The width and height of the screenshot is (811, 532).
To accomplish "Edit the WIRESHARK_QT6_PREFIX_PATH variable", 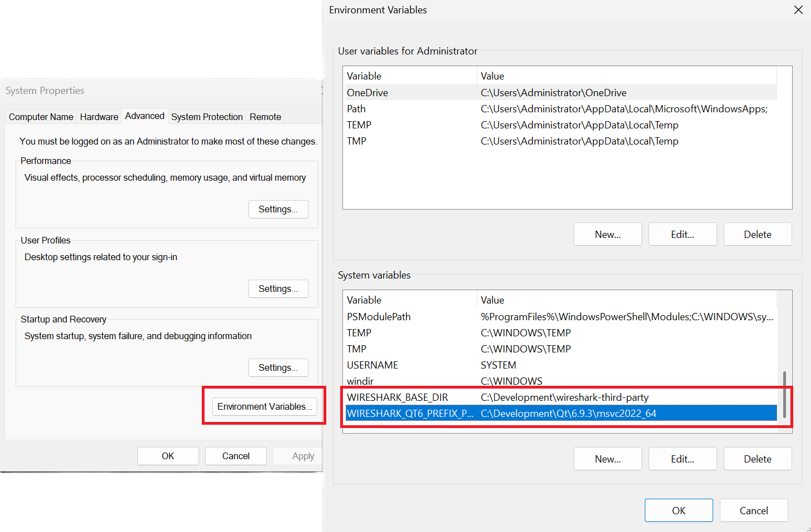I will 682,459.
